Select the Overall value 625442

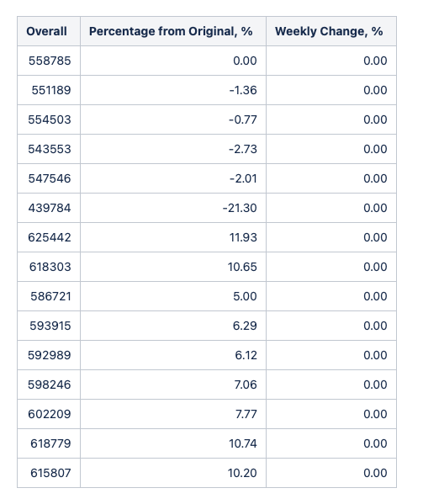49,237
